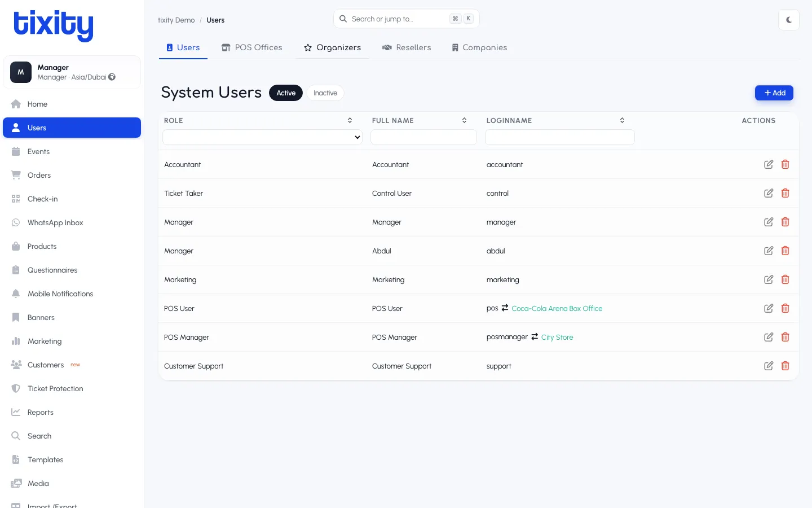Image resolution: width=812 pixels, height=508 pixels.
Task: Show Inactive system users
Action: coord(325,93)
